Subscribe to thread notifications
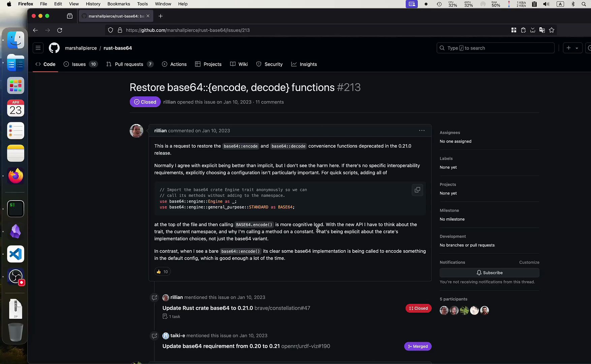This screenshot has width=591, height=364. tap(489, 273)
